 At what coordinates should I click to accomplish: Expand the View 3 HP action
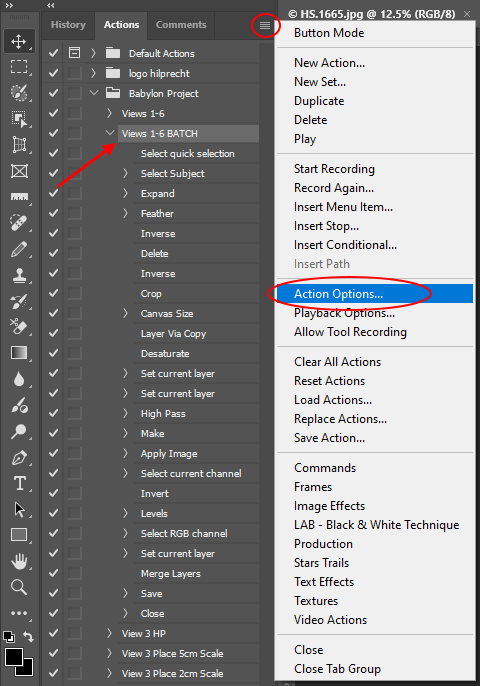(109, 633)
